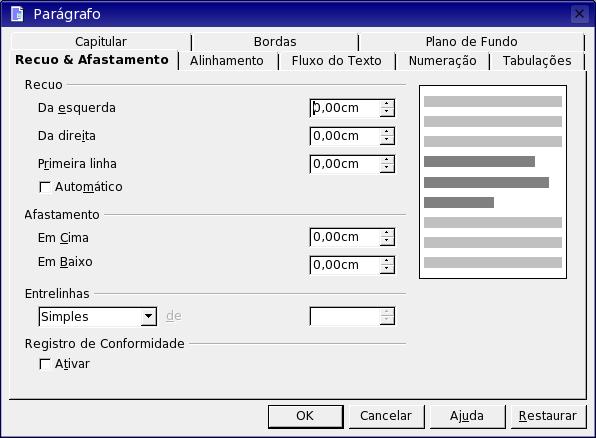This screenshot has width=596, height=438.
Task: Open the Fluxo do Texto tab
Action: click(336, 61)
